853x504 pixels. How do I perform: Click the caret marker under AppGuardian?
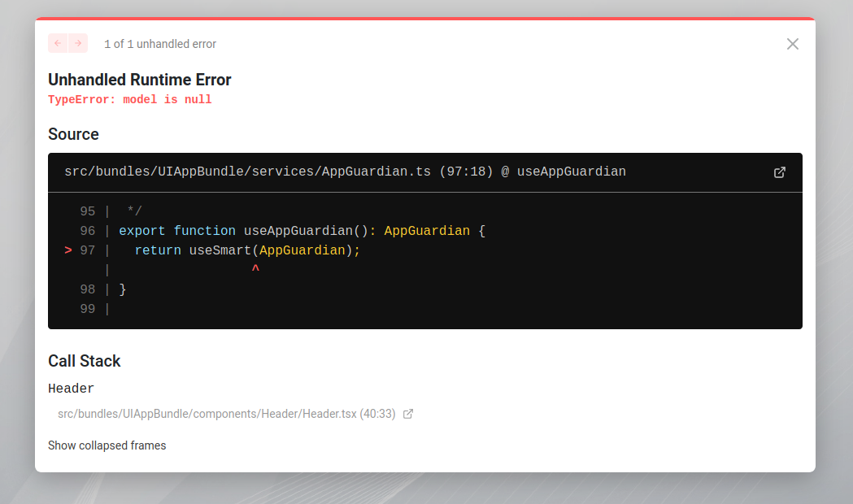click(x=255, y=269)
